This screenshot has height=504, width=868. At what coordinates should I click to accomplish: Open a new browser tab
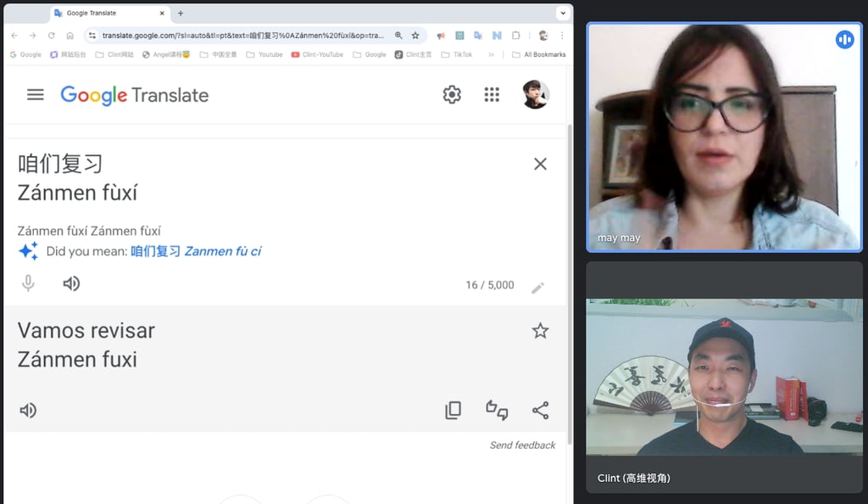tap(181, 13)
